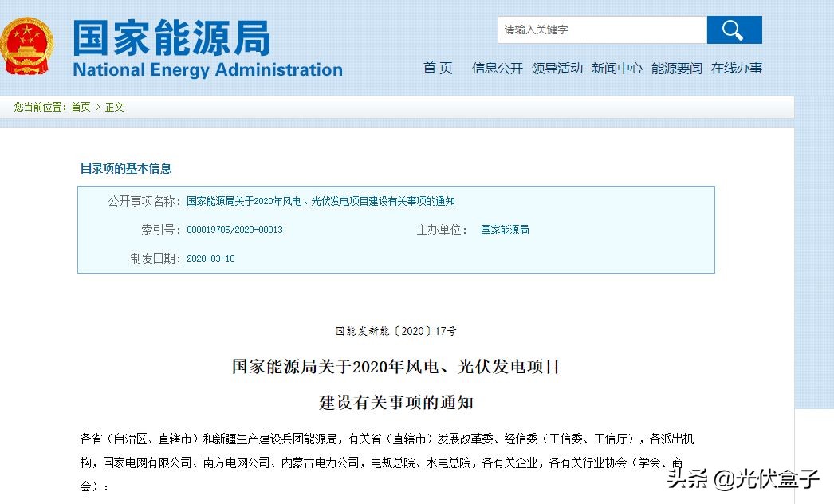Screen dimensions: 834x504
Task: Click inside the keyword search input field
Action: [598, 30]
